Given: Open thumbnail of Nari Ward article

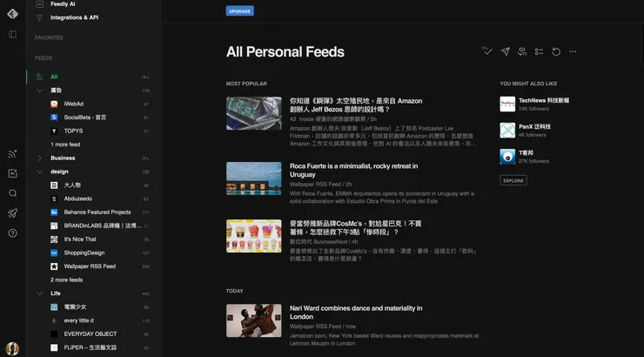Looking at the screenshot, I should tap(254, 320).
